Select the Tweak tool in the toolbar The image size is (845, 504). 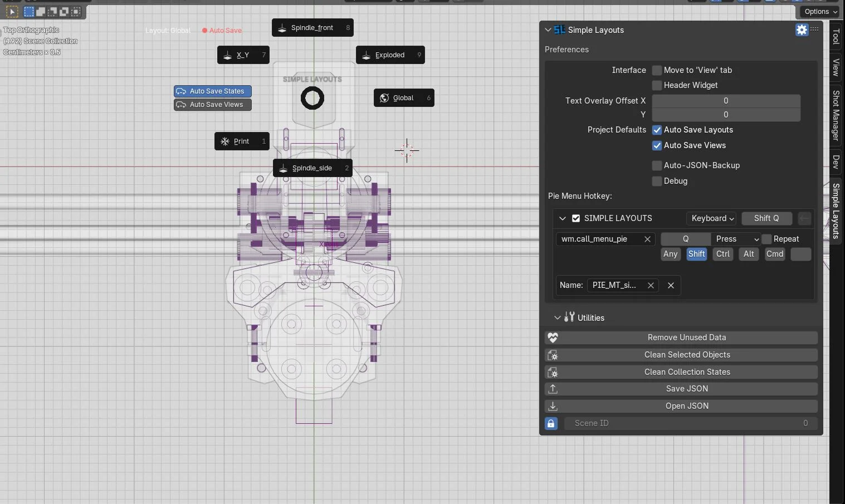[12, 11]
